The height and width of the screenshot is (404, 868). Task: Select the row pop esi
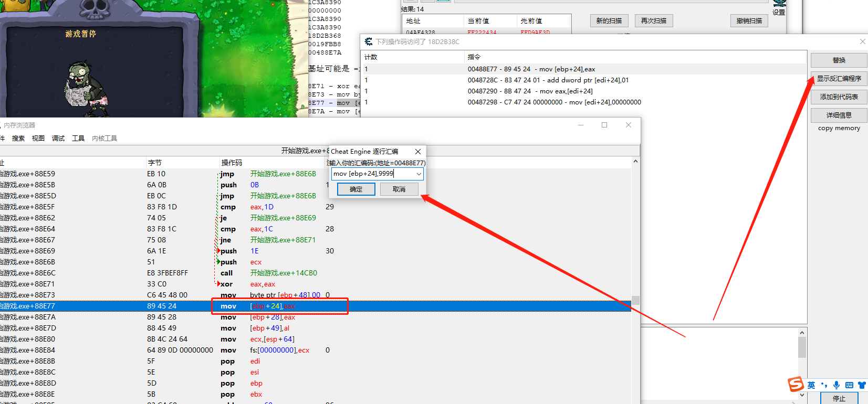pos(315,372)
